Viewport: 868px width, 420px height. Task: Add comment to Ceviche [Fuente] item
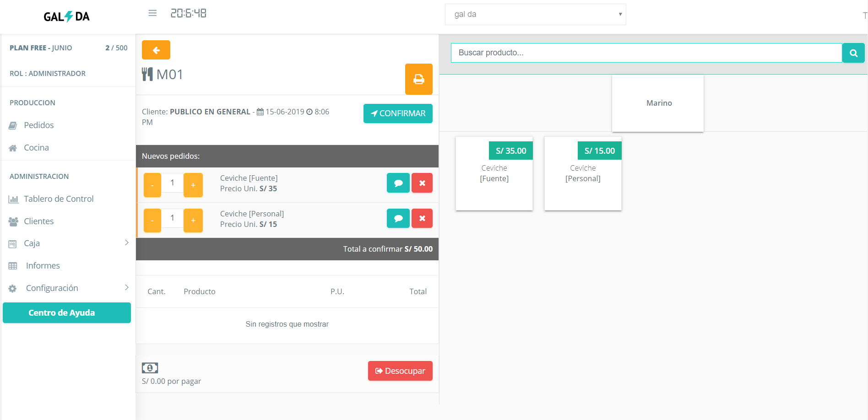pos(398,183)
